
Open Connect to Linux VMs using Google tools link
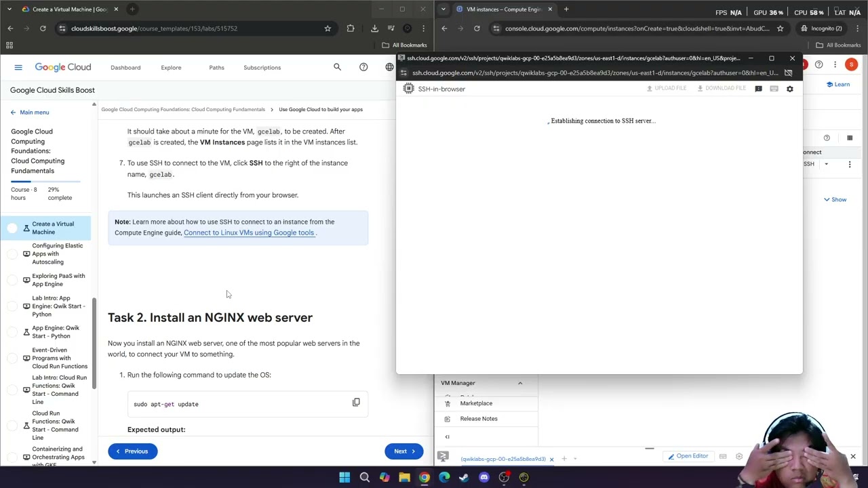tap(249, 232)
